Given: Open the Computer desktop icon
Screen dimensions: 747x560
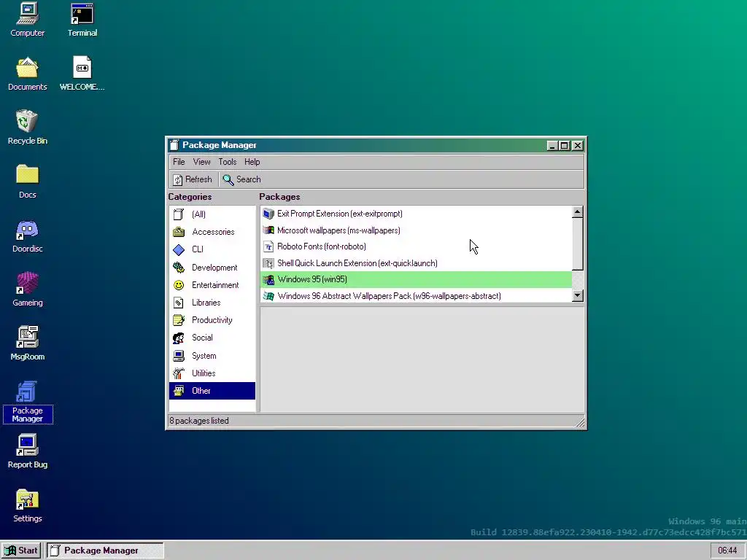Looking at the screenshot, I should [x=27, y=20].
